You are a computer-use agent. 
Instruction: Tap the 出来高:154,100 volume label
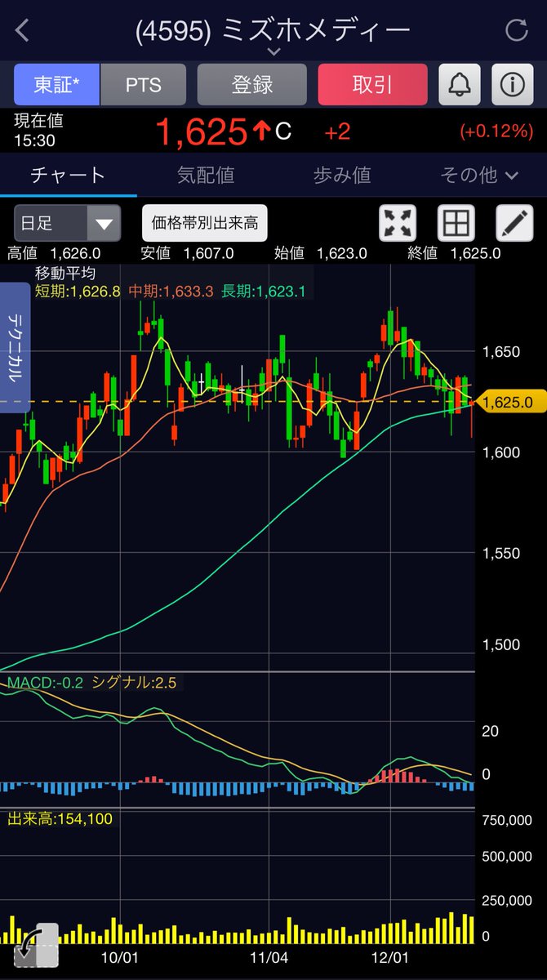60,818
